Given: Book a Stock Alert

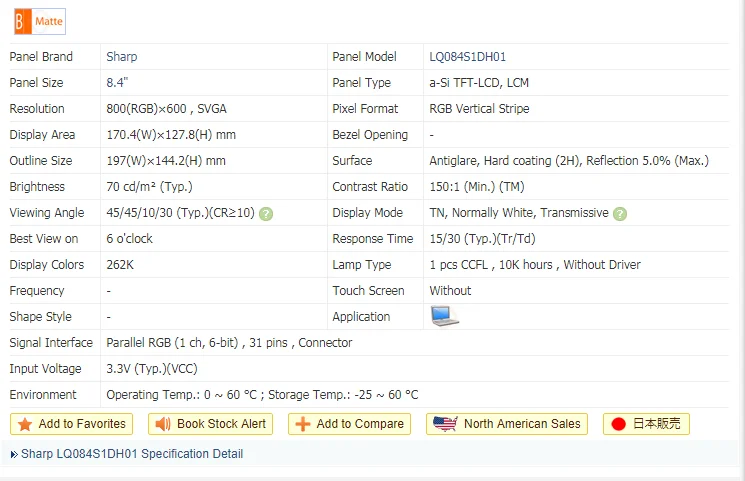Looking at the screenshot, I should [x=210, y=424].
